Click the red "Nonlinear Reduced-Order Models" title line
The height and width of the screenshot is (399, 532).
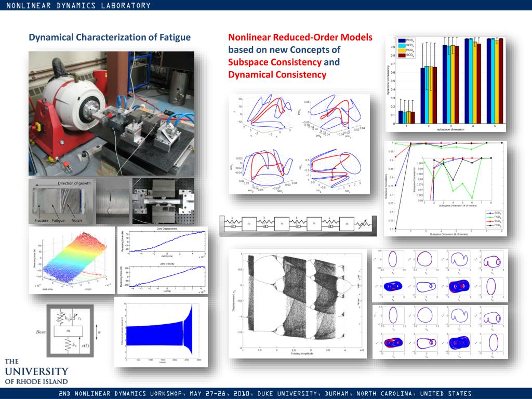tap(300, 37)
